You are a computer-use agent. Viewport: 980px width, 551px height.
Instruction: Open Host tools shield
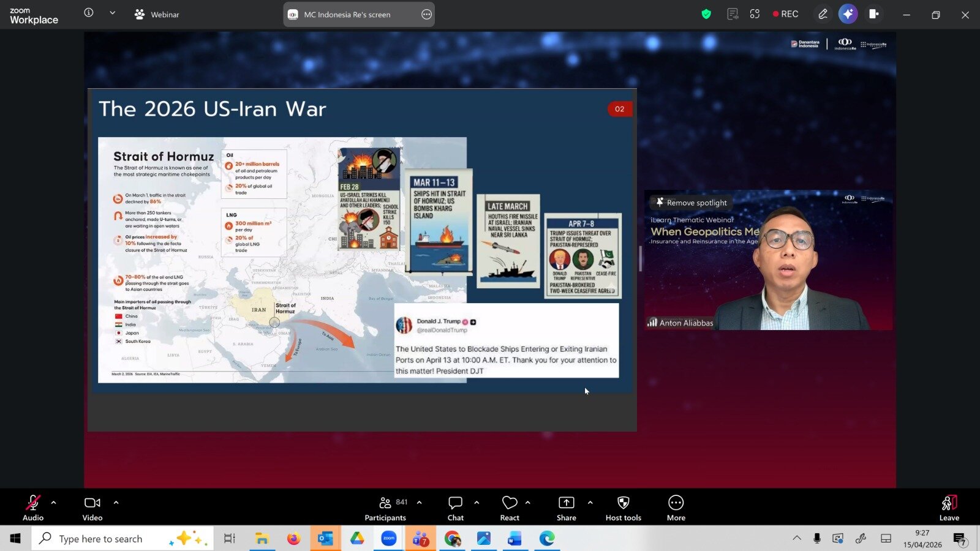pyautogui.click(x=624, y=508)
